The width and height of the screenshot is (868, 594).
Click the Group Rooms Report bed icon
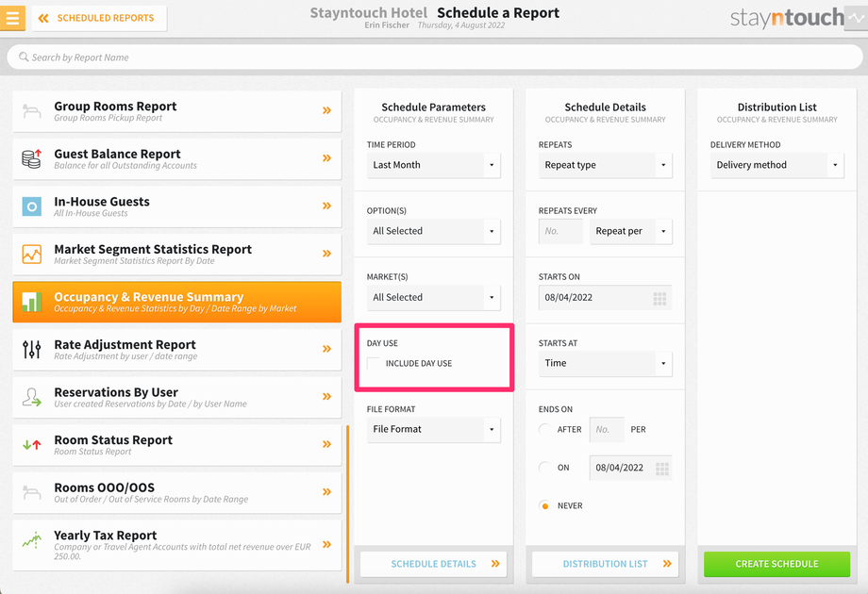click(x=31, y=111)
